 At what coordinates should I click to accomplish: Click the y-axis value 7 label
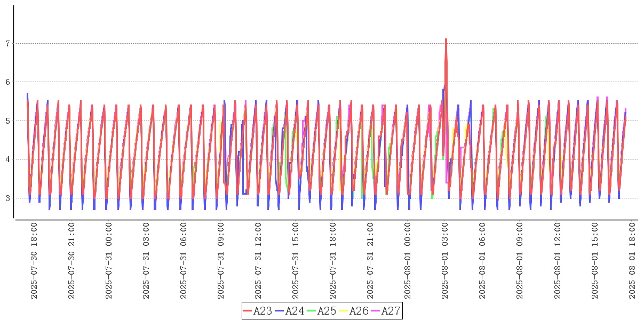pyautogui.click(x=7, y=44)
